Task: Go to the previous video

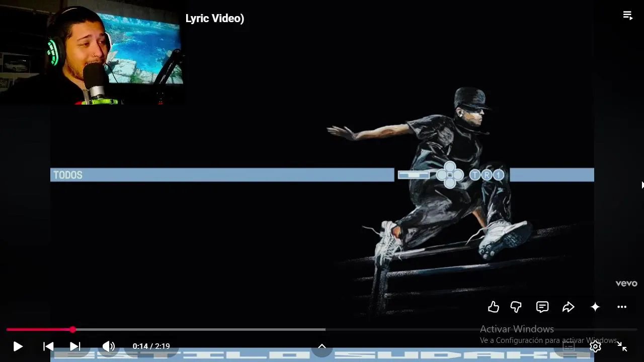Action: pos(48,346)
